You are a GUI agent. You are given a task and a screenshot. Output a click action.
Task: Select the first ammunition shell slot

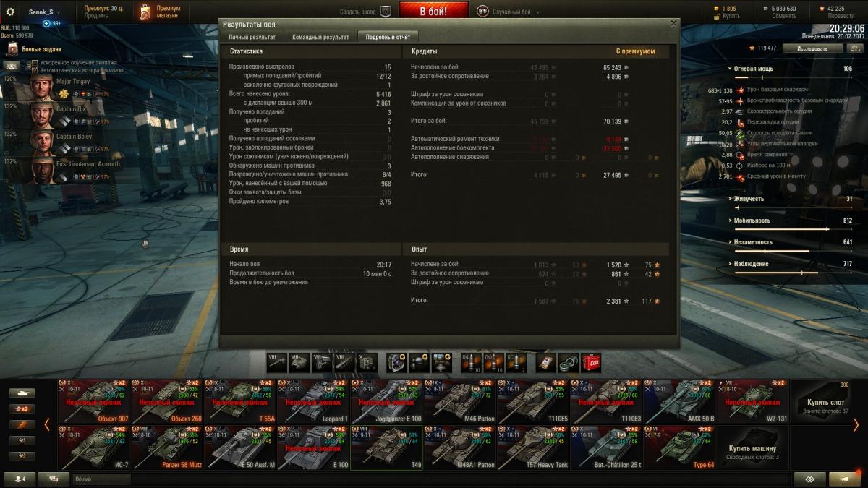(x=472, y=362)
